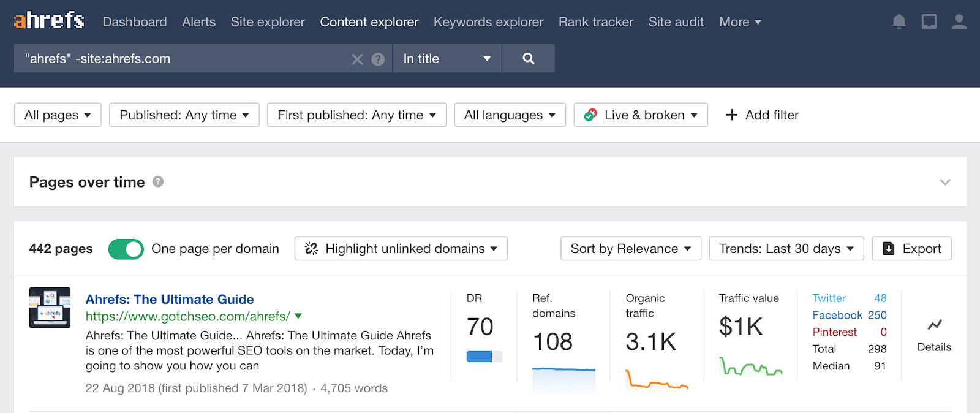
Task: Expand the Pages over time panel
Action: [x=945, y=182]
